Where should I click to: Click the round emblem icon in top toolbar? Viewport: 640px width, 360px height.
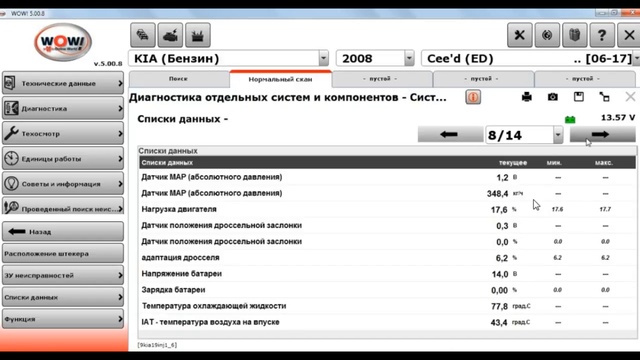(547, 35)
